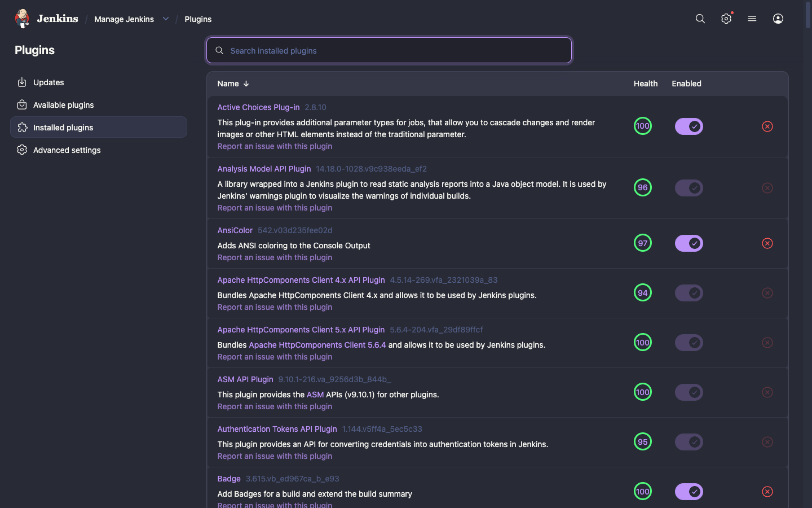
Task: Toggle Authentication Tokens API Plugin switch
Action: point(689,442)
